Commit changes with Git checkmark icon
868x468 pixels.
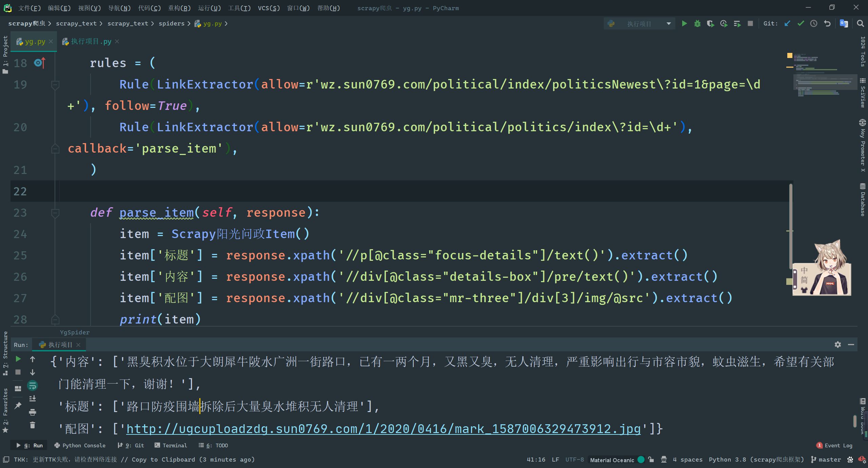[x=801, y=23]
